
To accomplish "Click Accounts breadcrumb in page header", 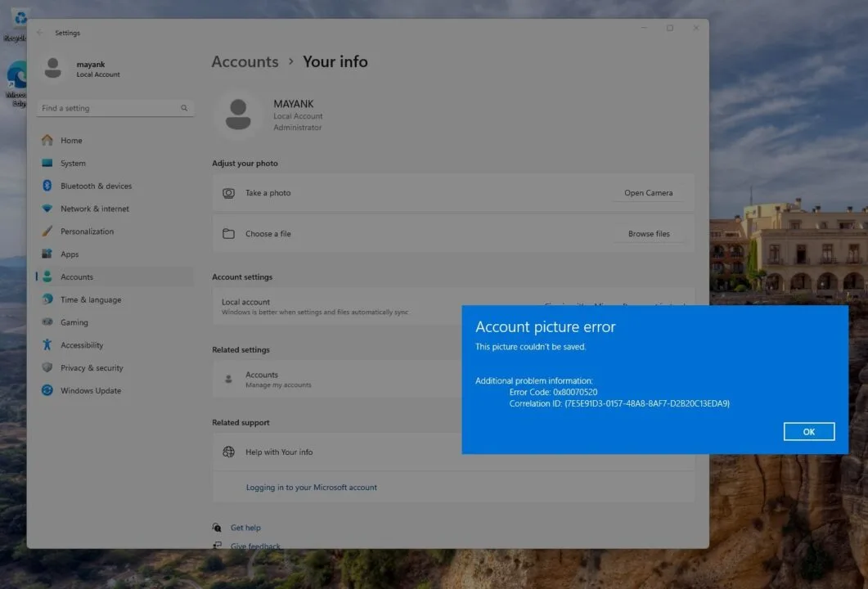I will click(245, 62).
